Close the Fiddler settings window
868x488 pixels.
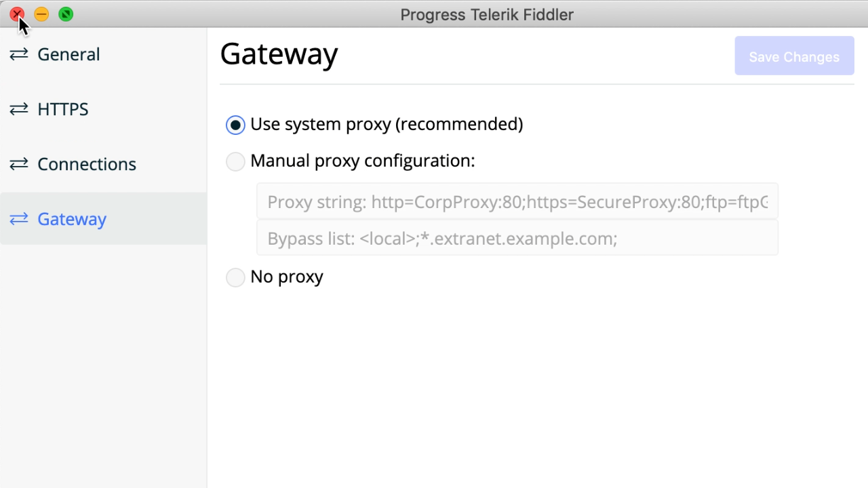click(x=17, y=14)
